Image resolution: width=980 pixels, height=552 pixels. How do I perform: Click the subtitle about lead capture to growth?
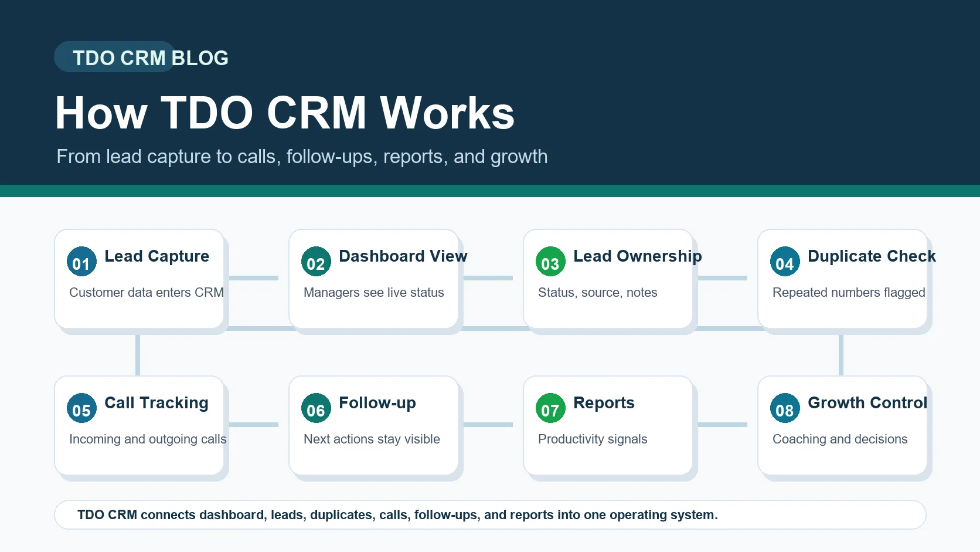(x=302, y=157)
